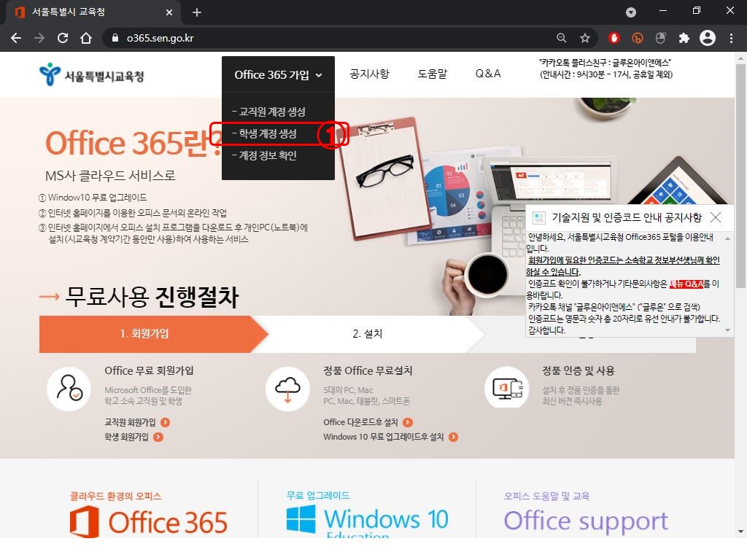The image size is (747, 560).
Task: Open Office 다운로드후 설치 link
Action: tap(360, 422)
